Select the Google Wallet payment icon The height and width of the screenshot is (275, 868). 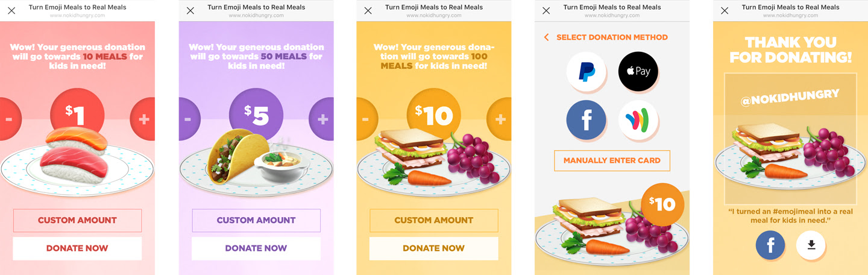[638, 120]
